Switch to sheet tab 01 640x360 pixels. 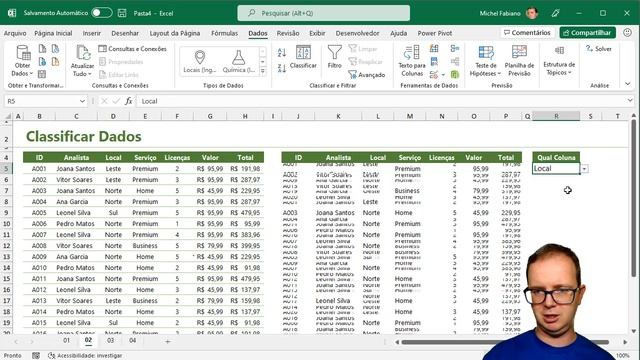(x=67, y=340)
